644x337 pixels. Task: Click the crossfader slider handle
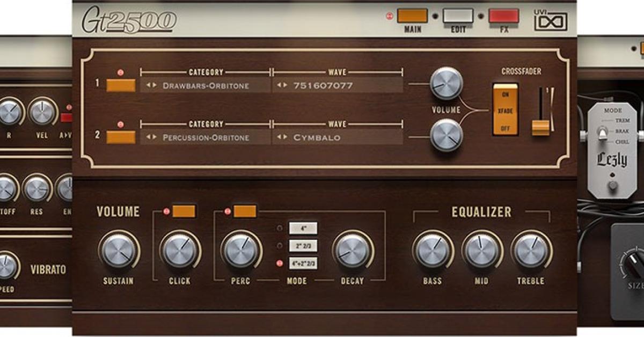click(x=541, y=127)
